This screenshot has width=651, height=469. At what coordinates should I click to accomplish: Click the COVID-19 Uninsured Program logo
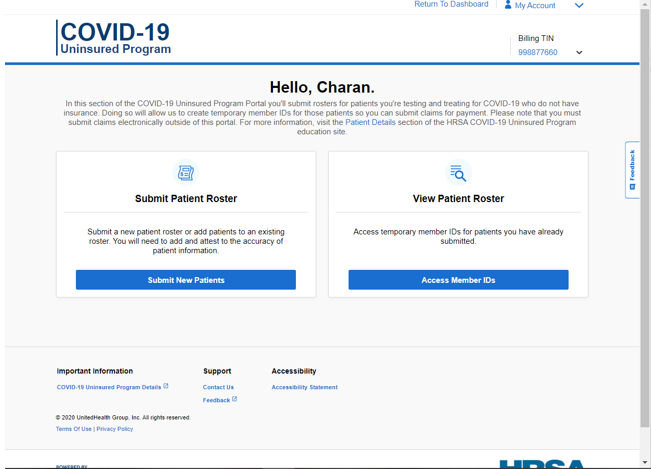(113, 38)
